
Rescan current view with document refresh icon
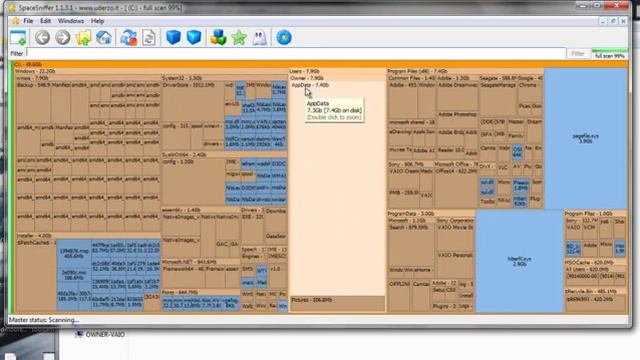pyautogui.click(x=149, y=38)
